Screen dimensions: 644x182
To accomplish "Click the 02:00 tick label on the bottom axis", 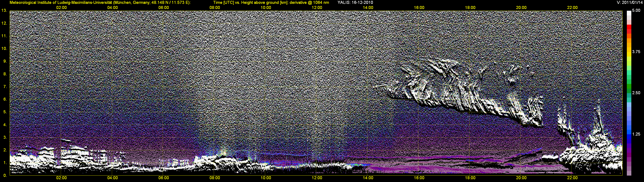I will [x=61, y=178].
